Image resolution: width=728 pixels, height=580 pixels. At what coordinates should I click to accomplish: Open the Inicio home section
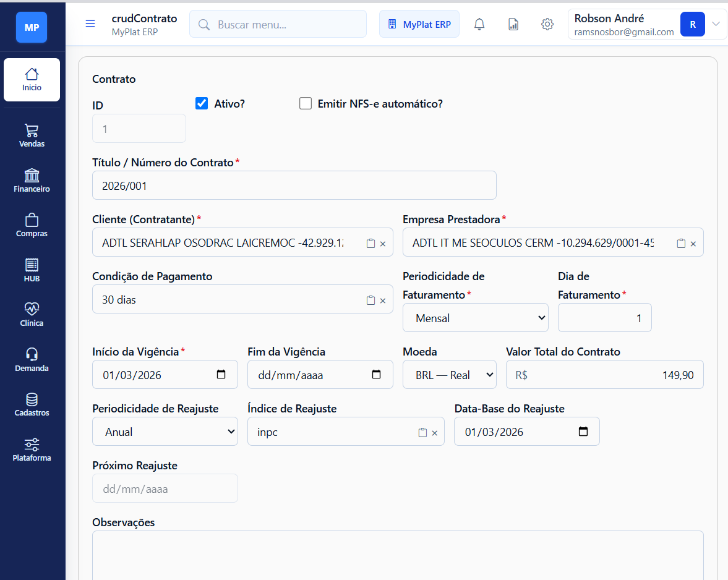[32, 80]
